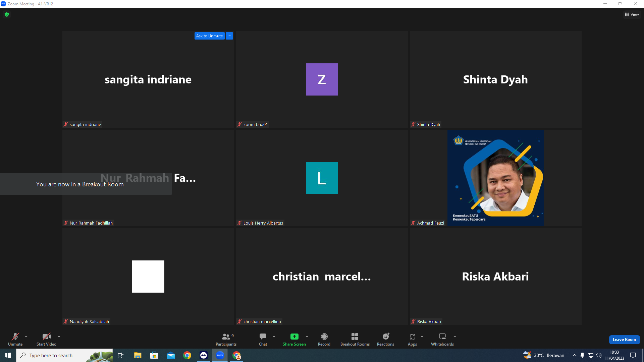Click the microphone icon in system tray
Screen dimensions: 644x362
(583, 355)
